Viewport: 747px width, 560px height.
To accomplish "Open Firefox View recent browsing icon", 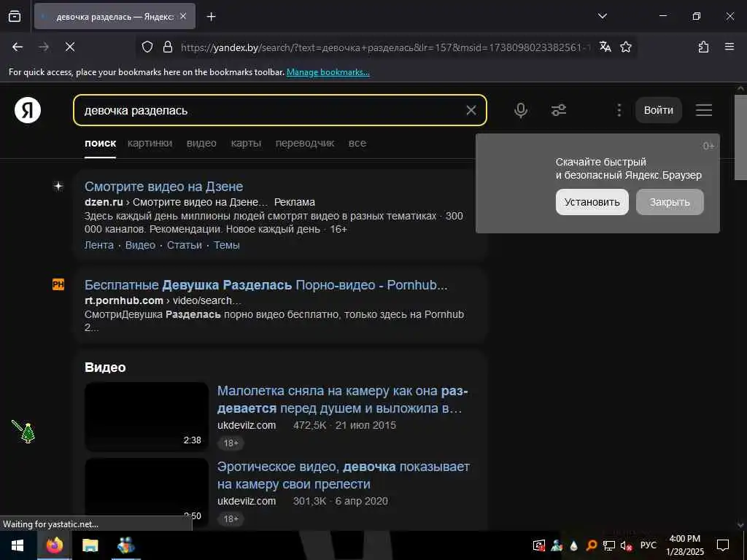I will 15,16.
